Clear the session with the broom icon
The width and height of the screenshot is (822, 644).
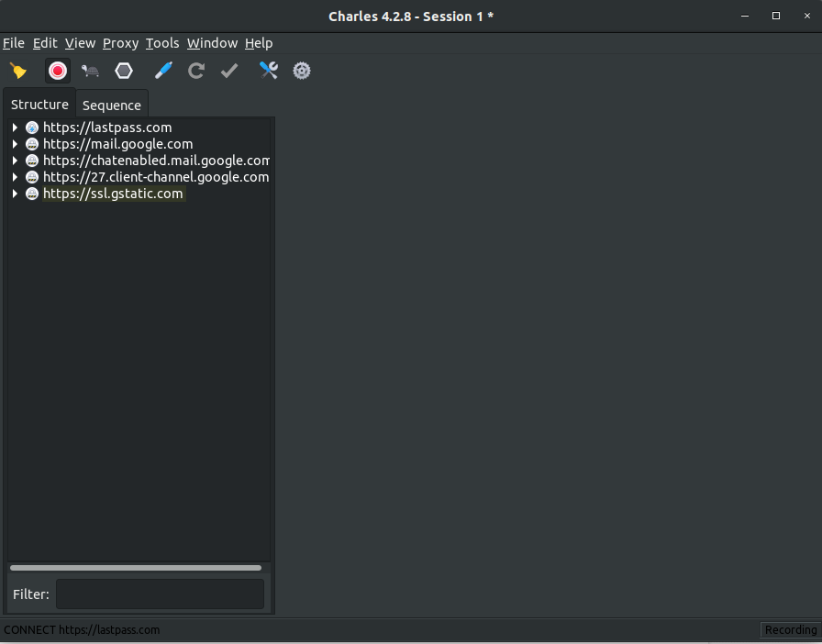(x=18, y=71)
